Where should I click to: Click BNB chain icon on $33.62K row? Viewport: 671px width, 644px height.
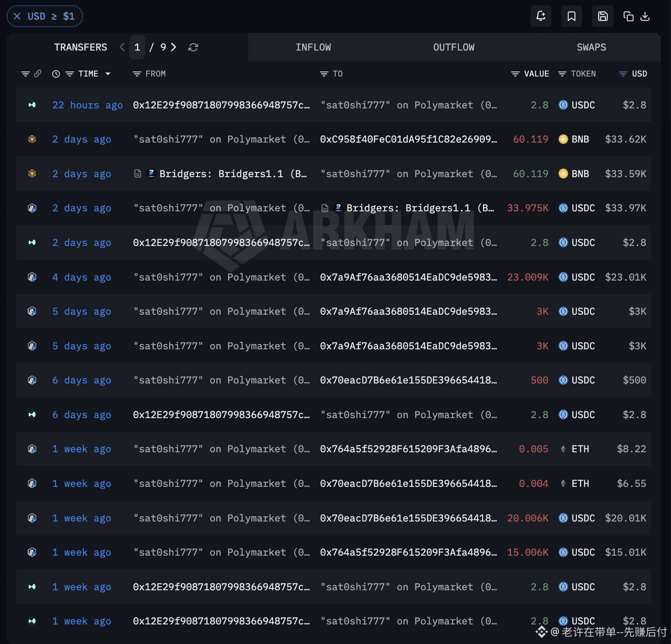pos(32,139)
